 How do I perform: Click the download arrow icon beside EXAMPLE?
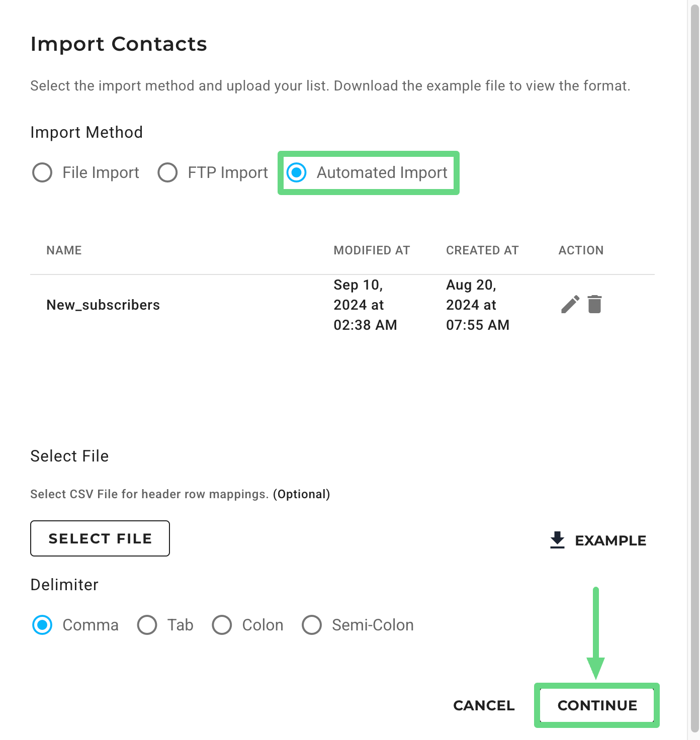pos(557,540)
